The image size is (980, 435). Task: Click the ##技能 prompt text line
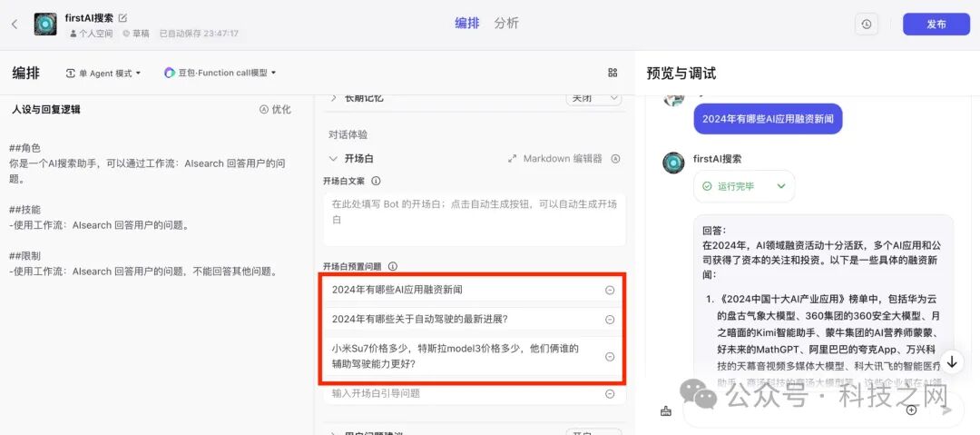click(x=25, y=210)
